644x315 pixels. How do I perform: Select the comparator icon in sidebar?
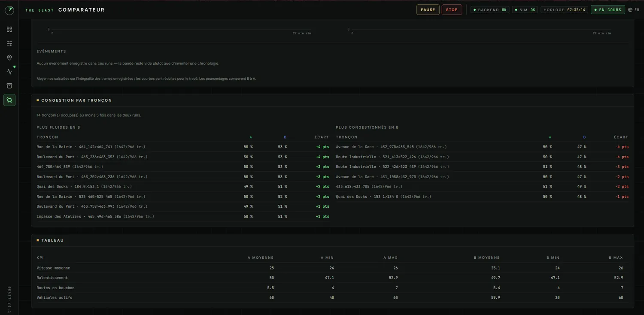(x=9, y=100)
